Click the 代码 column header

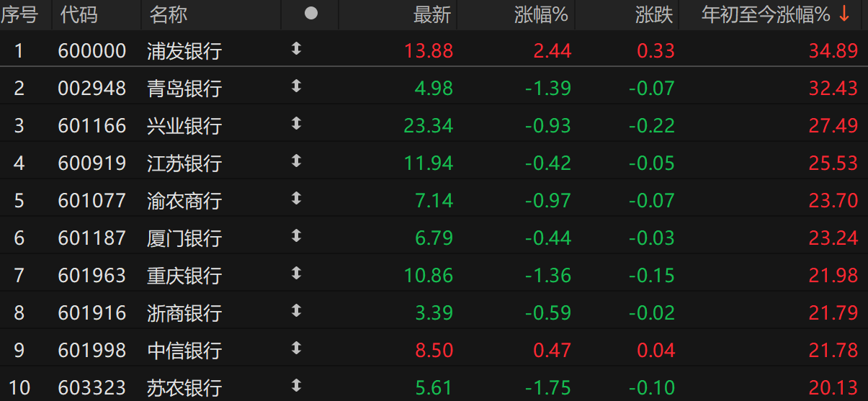79,14
